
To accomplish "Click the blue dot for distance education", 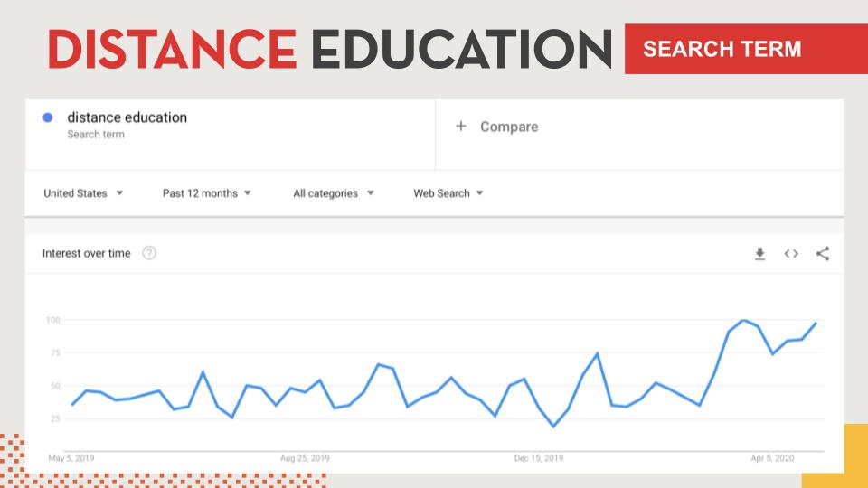I will point(48,117).
